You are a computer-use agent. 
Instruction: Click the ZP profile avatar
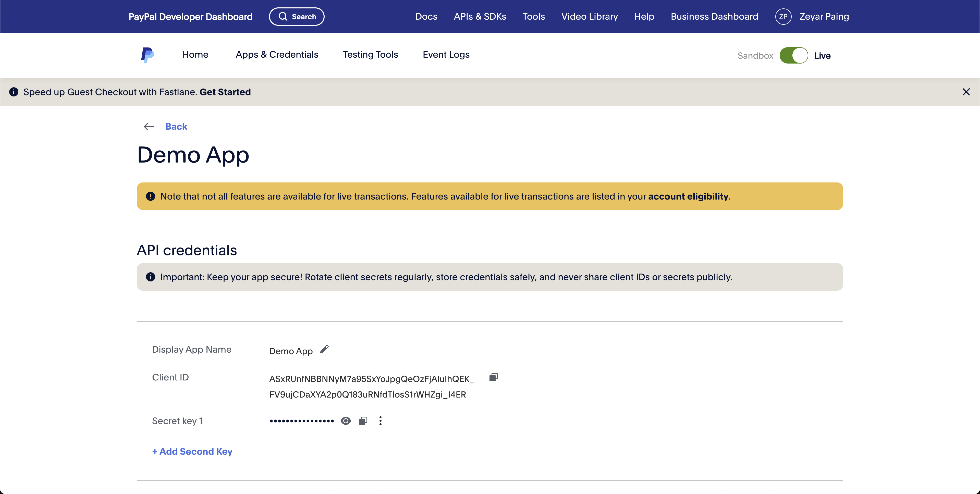783,17
